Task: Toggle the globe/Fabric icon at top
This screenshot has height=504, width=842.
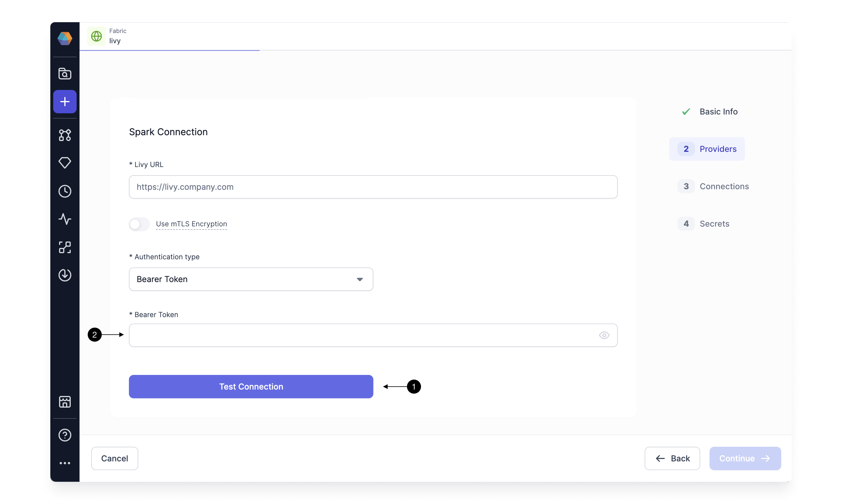Action: [x=96, y=36]
